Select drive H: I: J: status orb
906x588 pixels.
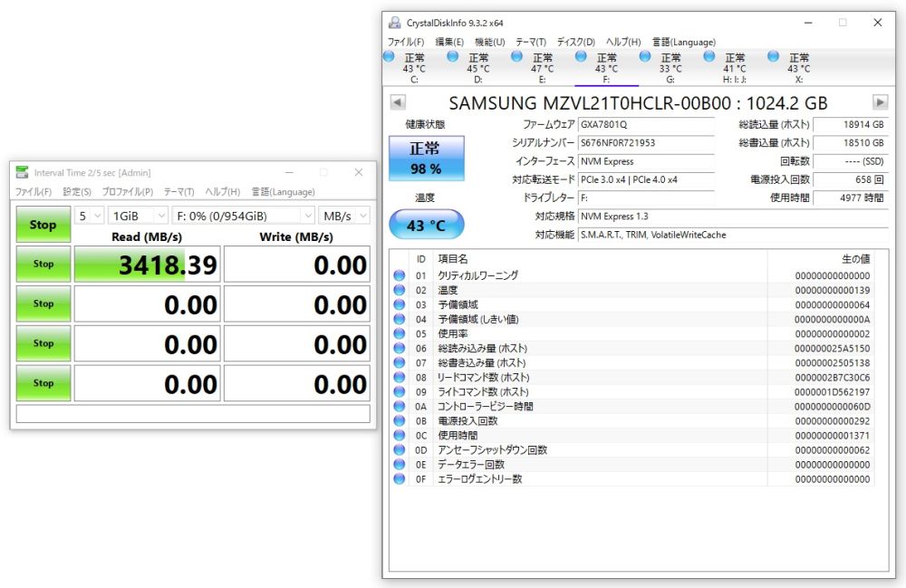click(709, 56)
